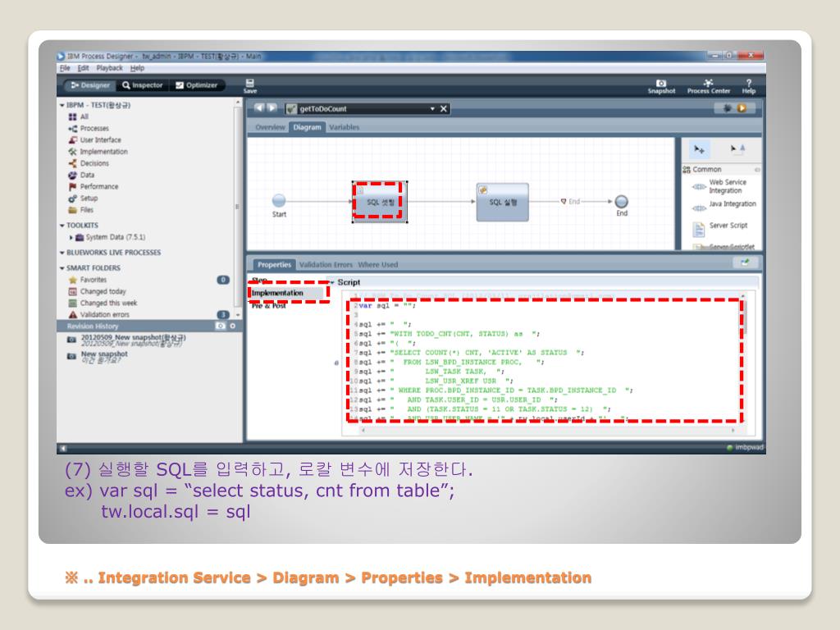Viewport: 840px width, 630px height.
Task: Switch to Overview tab
Action: pos(270,127)
